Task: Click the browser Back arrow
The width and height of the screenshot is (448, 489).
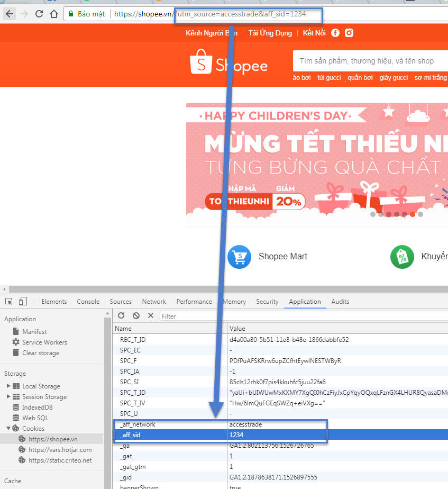Action: [10, 14]
